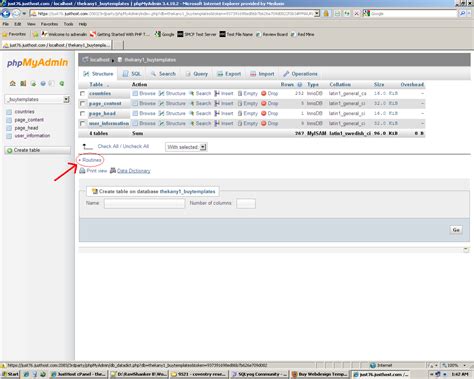Click the Browse icon for page_head table
Viewport: 474px width, 379px height.
click(135, 113)
